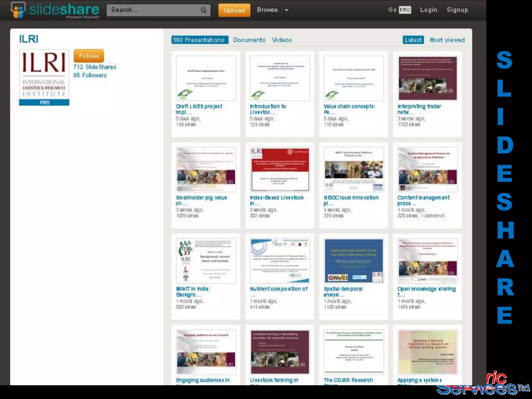Viewport: 532px width, 399px height.
Task: Open the Login link
Action: [x=429, y=10]
